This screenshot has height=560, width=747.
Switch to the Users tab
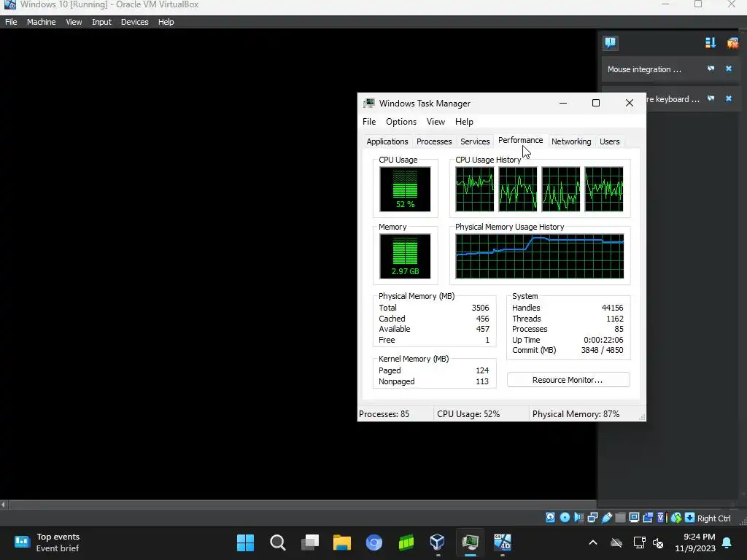609,141
